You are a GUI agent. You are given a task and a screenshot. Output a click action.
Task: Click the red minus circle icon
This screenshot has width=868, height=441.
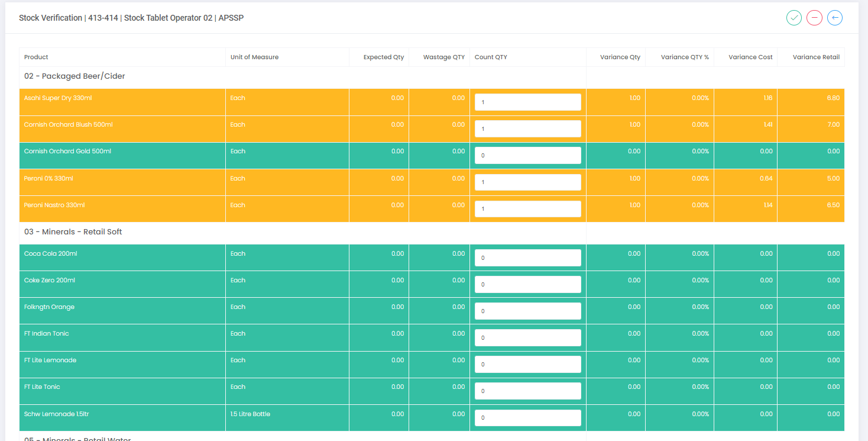coord(814,18)
